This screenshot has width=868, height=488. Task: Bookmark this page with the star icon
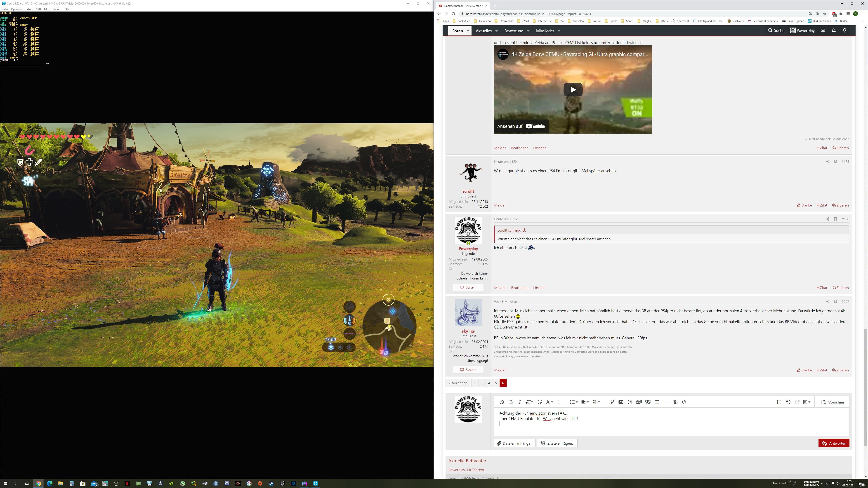coord(825,14)
